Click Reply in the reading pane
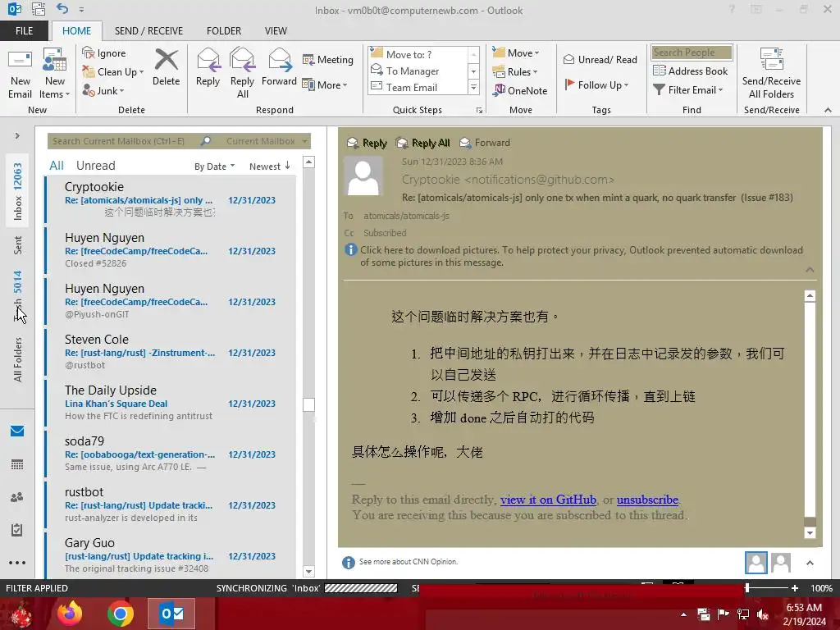 (x=367, y=143)
